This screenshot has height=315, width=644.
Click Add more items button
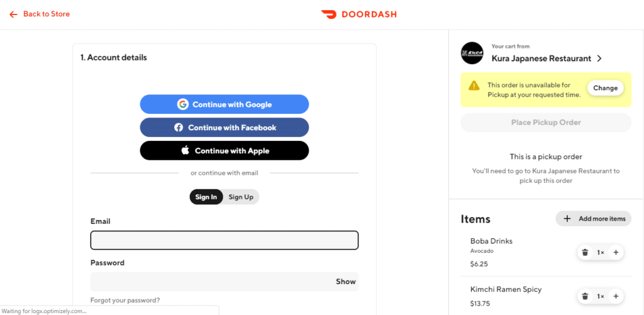593,218
